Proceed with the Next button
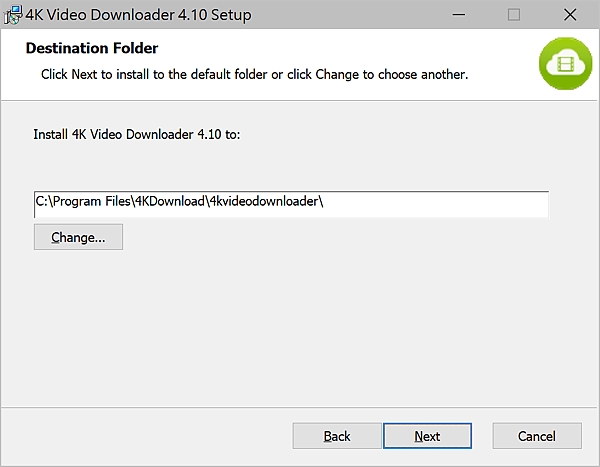Screen dimensions: 600x467 click(427, 436)
